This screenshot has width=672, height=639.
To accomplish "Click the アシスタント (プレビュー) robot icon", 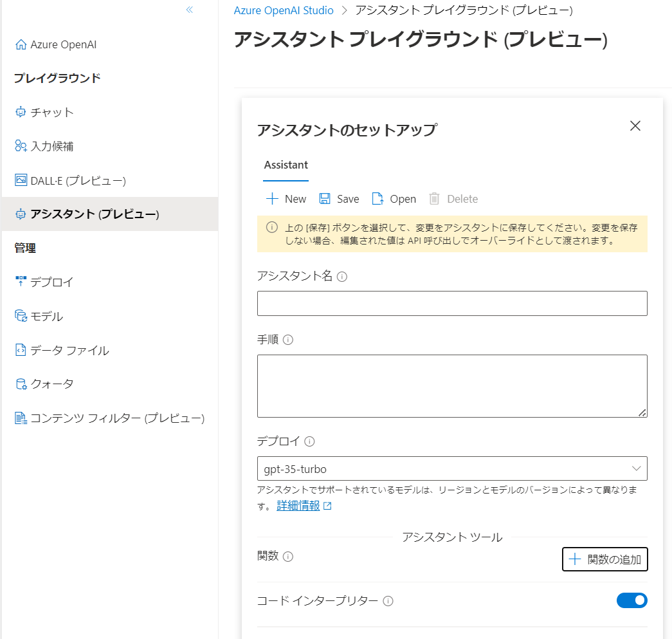I will click(21, 214).
